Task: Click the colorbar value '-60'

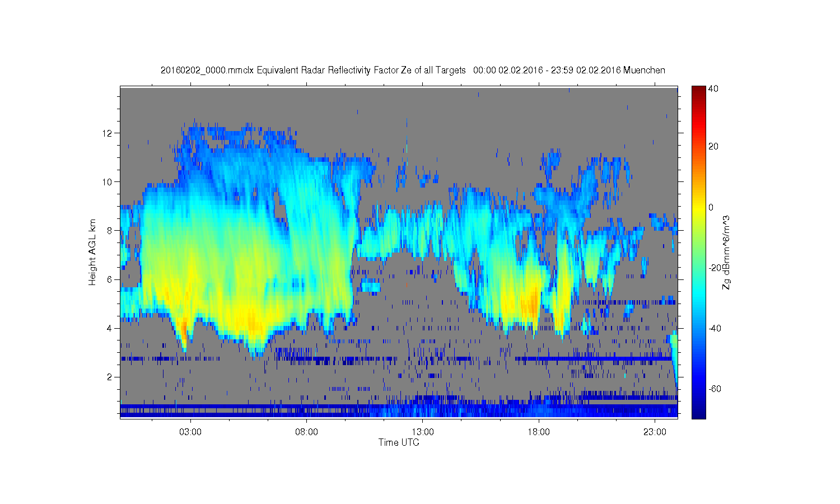Action: [715, 389]
